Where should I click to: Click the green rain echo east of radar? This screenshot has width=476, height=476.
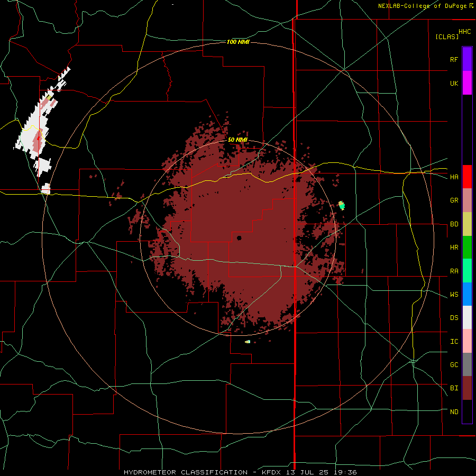point(342,206)
